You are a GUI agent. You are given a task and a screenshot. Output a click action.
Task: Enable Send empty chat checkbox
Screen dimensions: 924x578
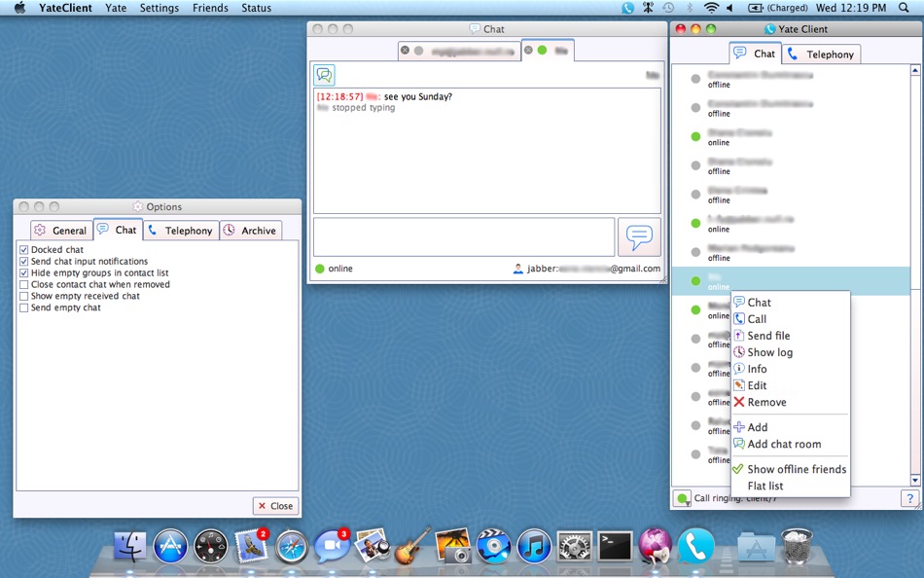pos(23,307)
